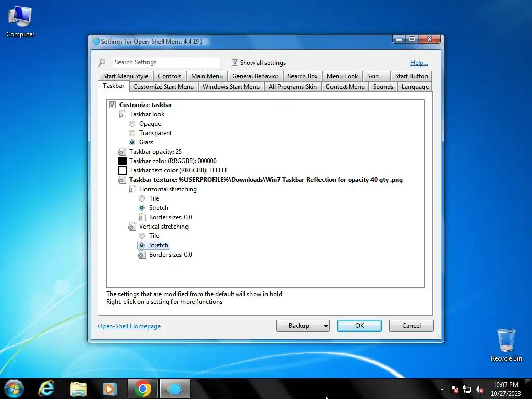The width and height of the screenshot is (532, 399).
Task: Select the Glass taskbar look
Action: click(x=132, y=142)
